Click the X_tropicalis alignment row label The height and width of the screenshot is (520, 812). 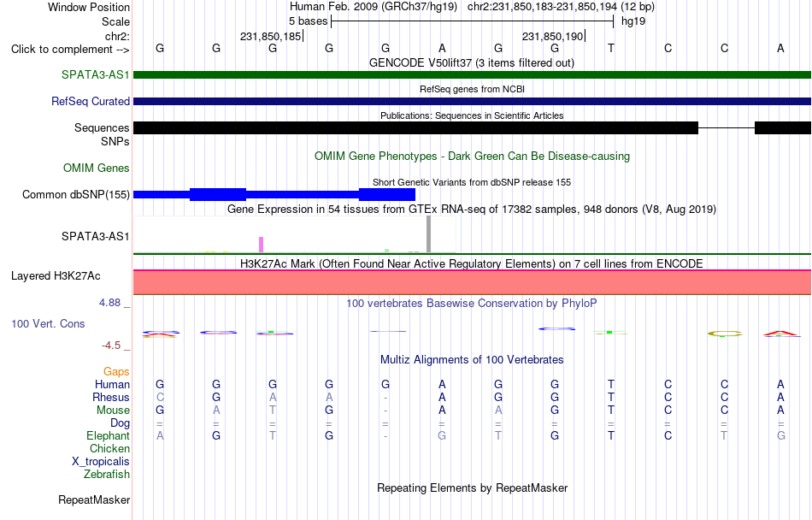pyautogui.click(x=101, y=462)
